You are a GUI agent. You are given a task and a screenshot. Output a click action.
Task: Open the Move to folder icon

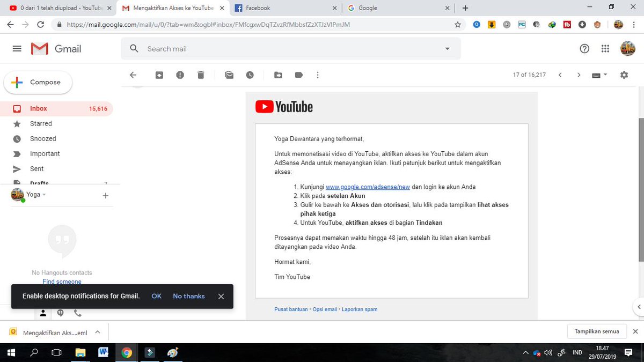coord(278,75)
